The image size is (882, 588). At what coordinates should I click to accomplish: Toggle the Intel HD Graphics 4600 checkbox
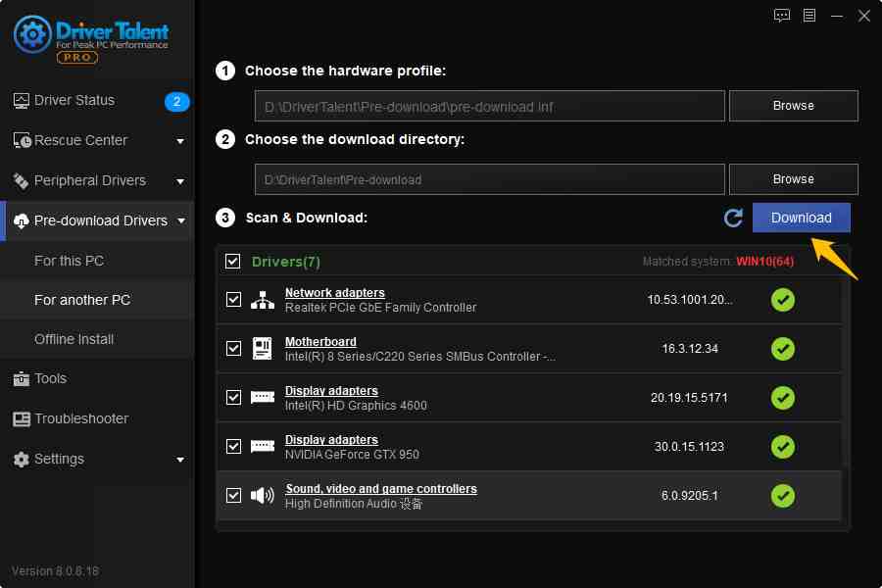click(233, 398)
